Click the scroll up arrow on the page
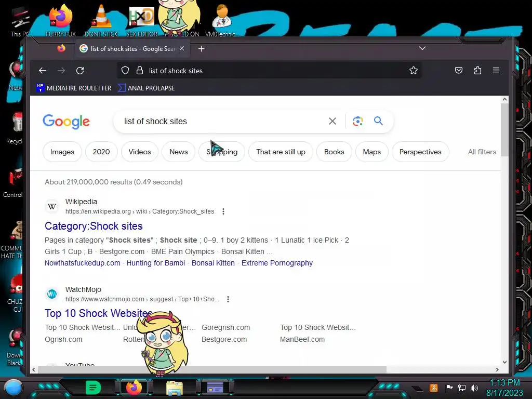This screenshot has height=399, width=532. 504,99
